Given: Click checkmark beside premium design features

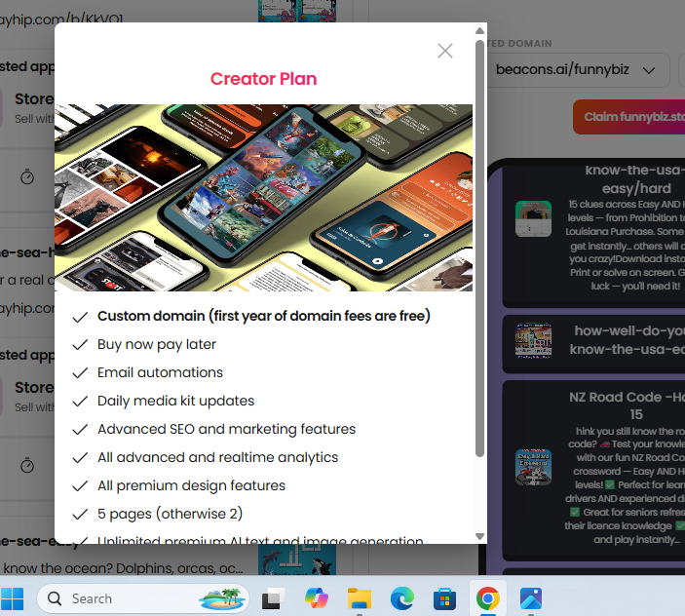Looking at the screenshot, I should tap(80, 486).
